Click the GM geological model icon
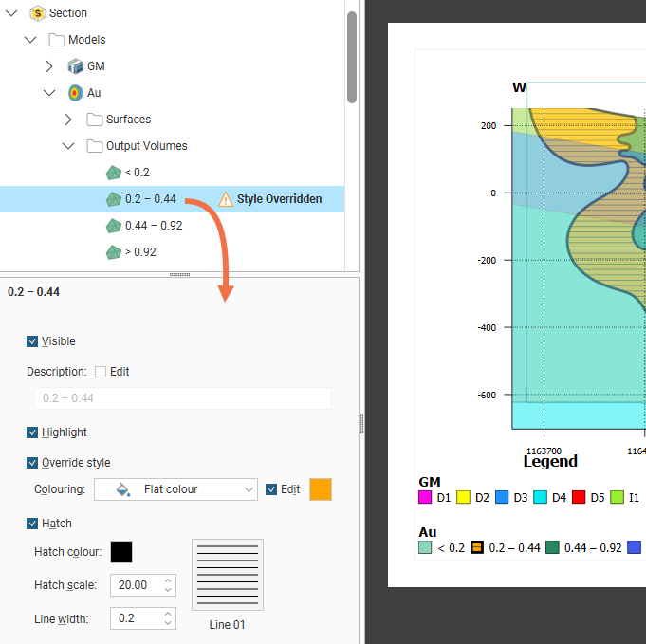The height and width of the screenshot is (644, 646). (75, 66)
